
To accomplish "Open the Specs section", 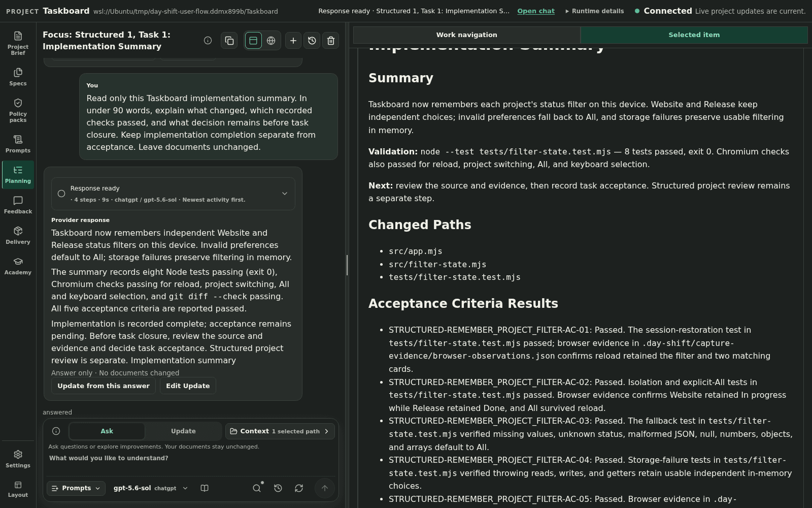I will (18, 77).
